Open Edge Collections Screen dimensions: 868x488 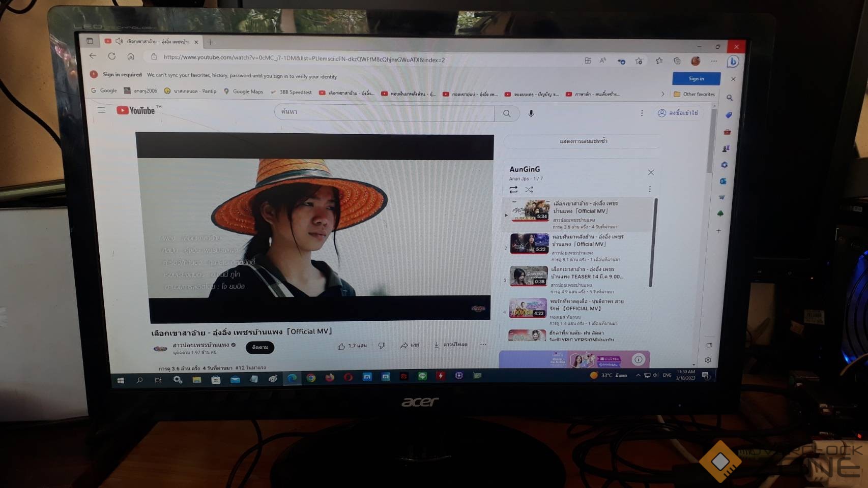click(x=677, y=61)
